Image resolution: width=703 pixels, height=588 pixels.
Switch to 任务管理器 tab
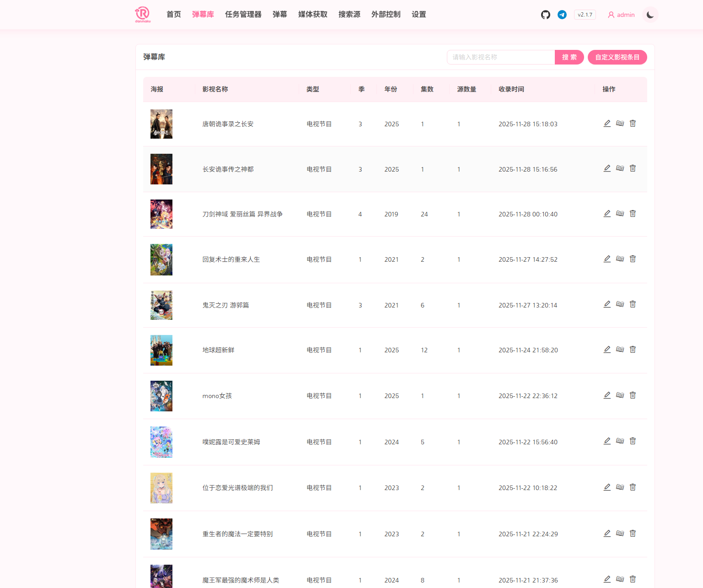point(243,15)
